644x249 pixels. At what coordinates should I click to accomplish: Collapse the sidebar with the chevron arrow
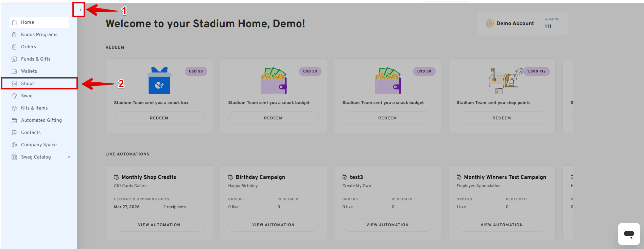coord(80,10)
